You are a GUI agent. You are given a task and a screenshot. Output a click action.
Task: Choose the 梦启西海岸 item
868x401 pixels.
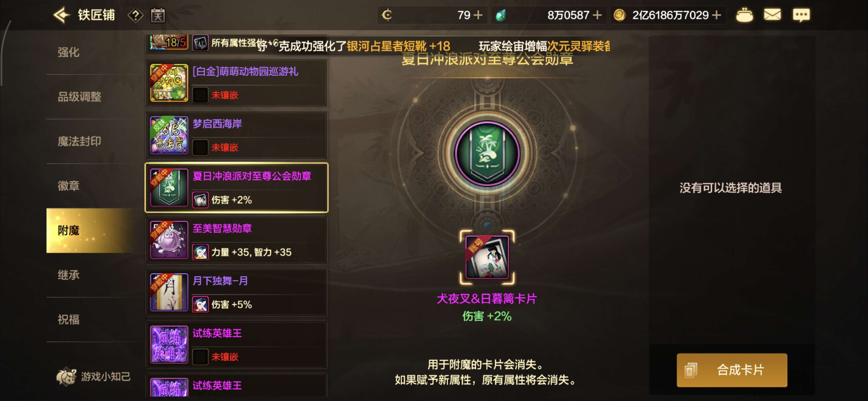(236, 135)
